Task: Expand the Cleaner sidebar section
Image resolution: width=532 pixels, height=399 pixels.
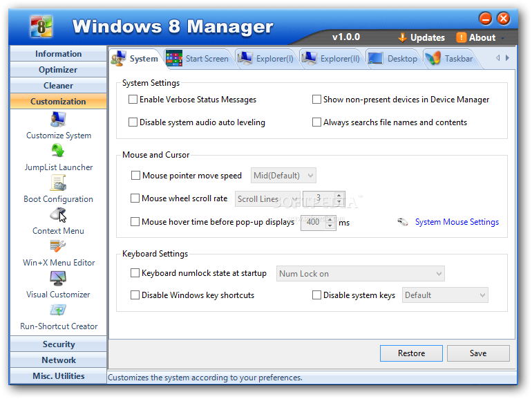Action: pos(58,86)
